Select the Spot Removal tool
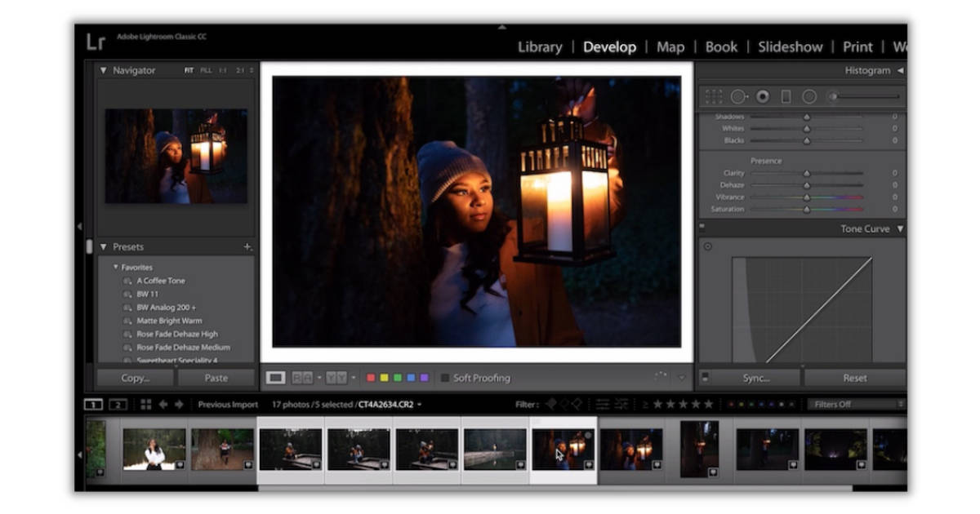This screenshot has width=980, height=514. point(738,97)
